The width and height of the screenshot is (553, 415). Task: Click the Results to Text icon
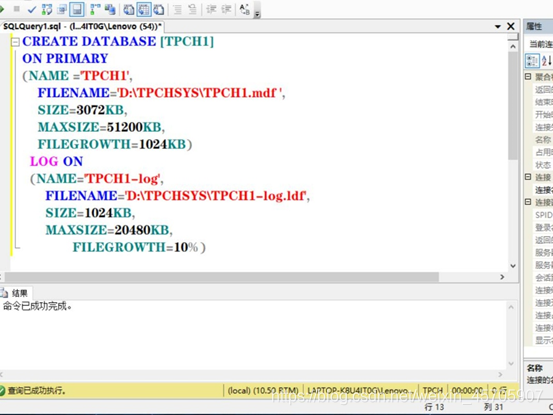pyautogui.click(x=128, y=10)
